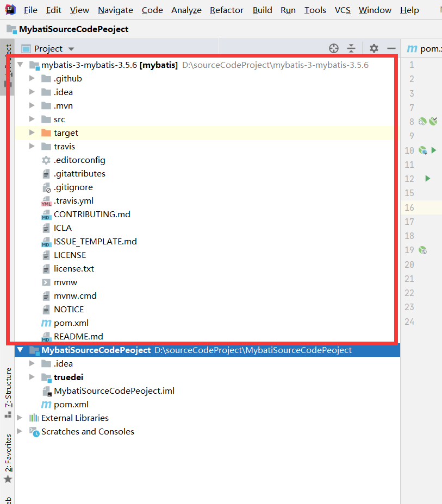
Task: Click the green gutter icon on line 19
Action: 422,250
